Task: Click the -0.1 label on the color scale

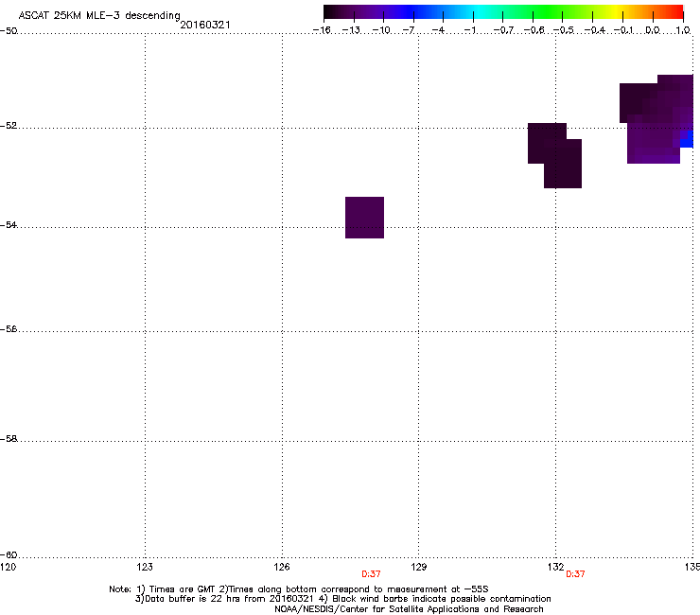Action: tap(623, 30)
